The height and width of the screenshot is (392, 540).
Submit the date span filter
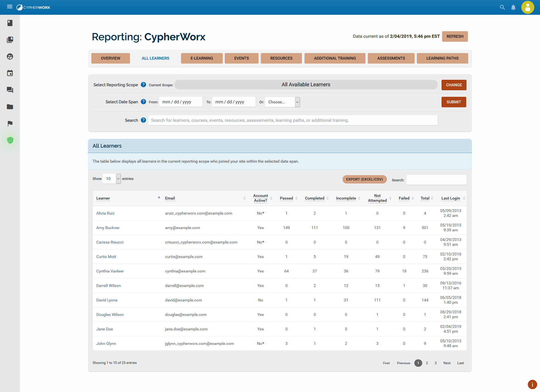pyautogui.click(x=454, y=102)
